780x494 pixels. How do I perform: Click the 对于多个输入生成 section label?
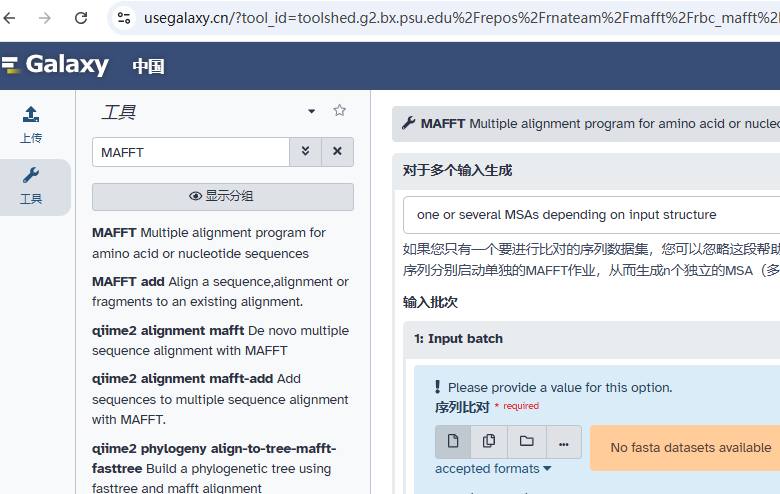click(x=457, y=171)
